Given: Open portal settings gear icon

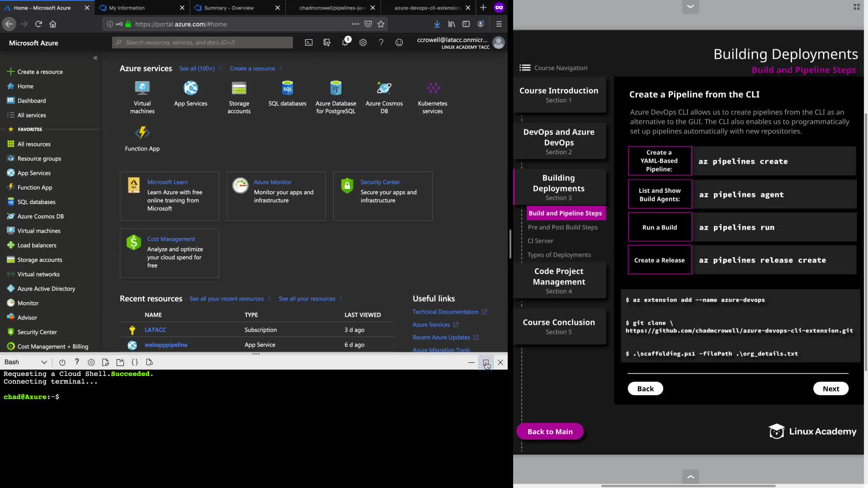Looking at the screenshot, I should [x=363, y=42].
